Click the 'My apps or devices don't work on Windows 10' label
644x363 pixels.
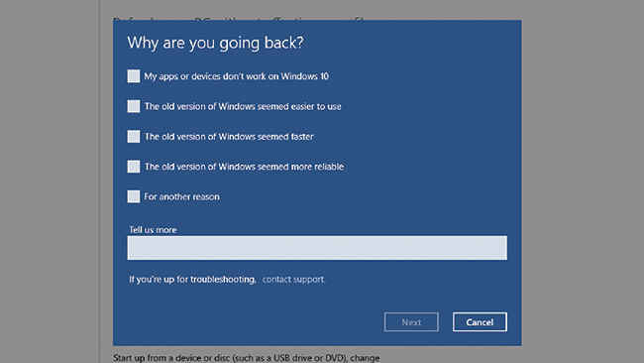(x=236, y=76)
